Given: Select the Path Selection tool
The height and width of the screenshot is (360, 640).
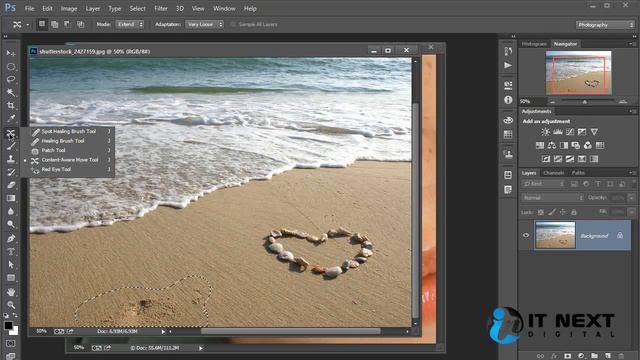Looking at the screenshot, I should point(11,264).
